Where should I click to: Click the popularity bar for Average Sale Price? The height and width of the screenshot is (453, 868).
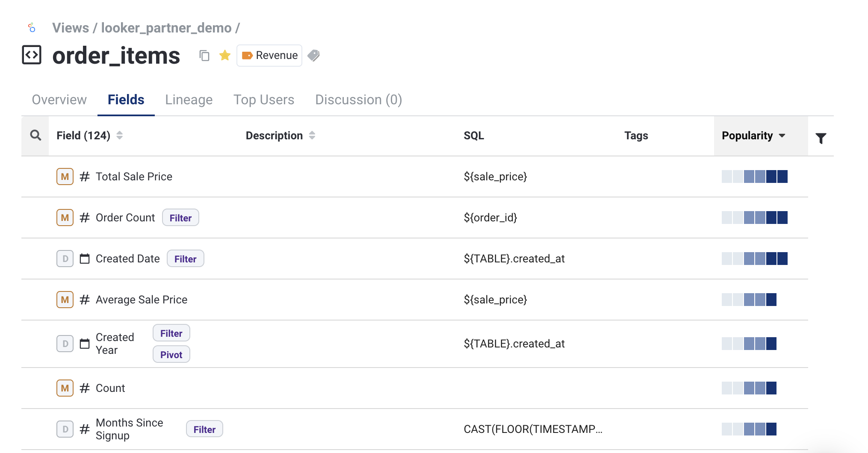749,300
